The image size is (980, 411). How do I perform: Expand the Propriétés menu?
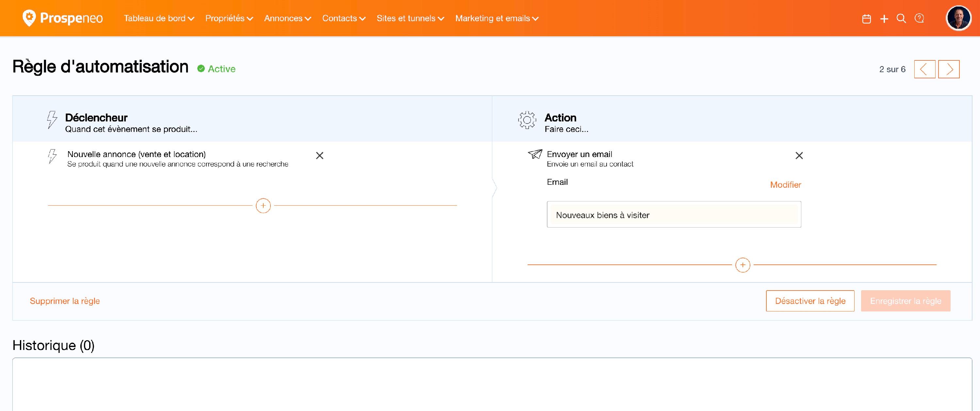229,18
